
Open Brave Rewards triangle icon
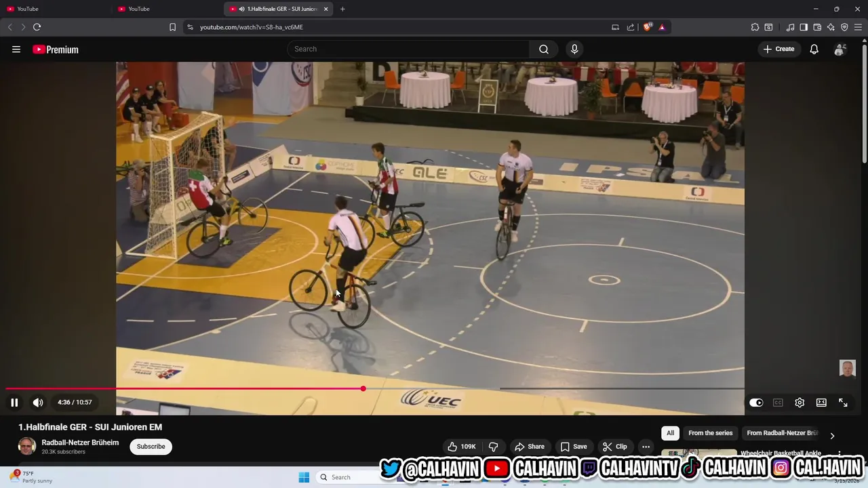tap(662, 27)
